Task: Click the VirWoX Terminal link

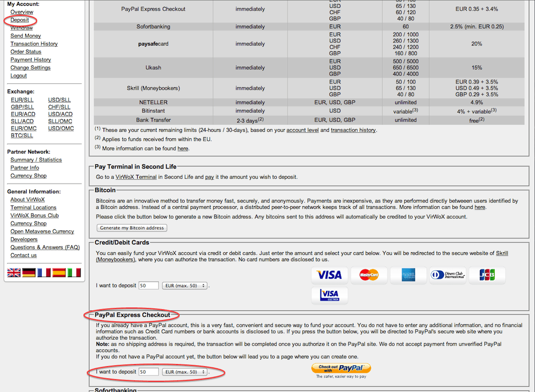Action: point(136,177)
